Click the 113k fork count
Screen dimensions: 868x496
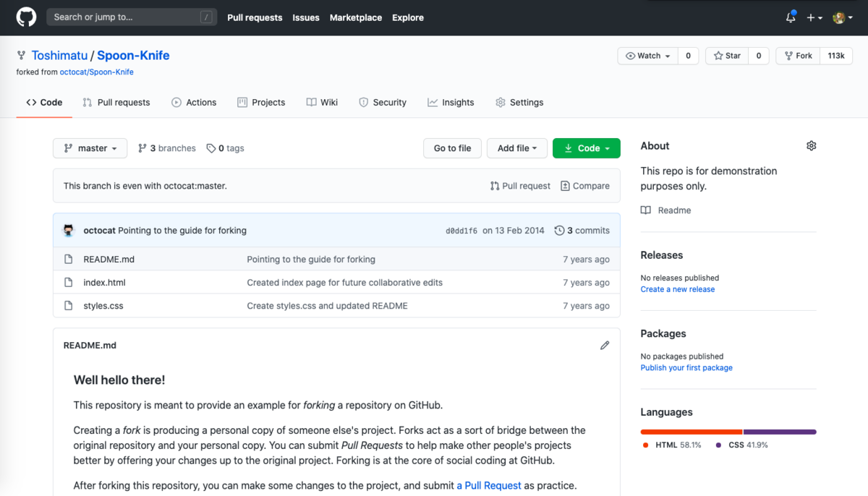point(836,56)
